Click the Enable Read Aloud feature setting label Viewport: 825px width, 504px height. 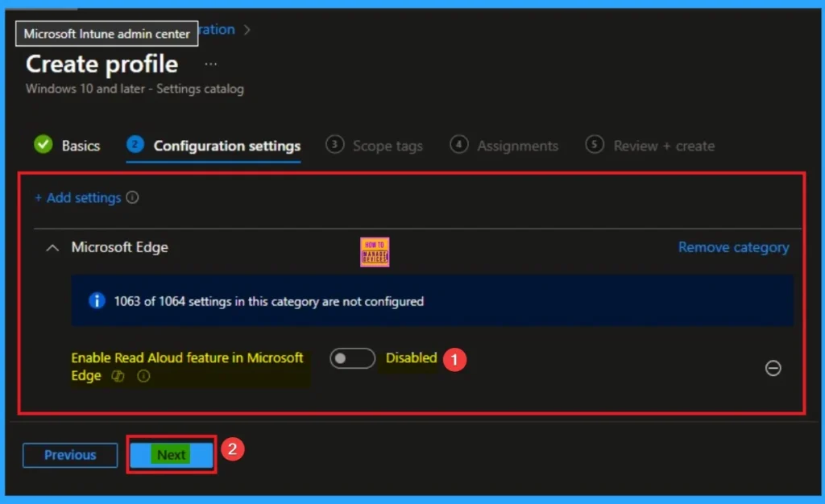(187, 366)
